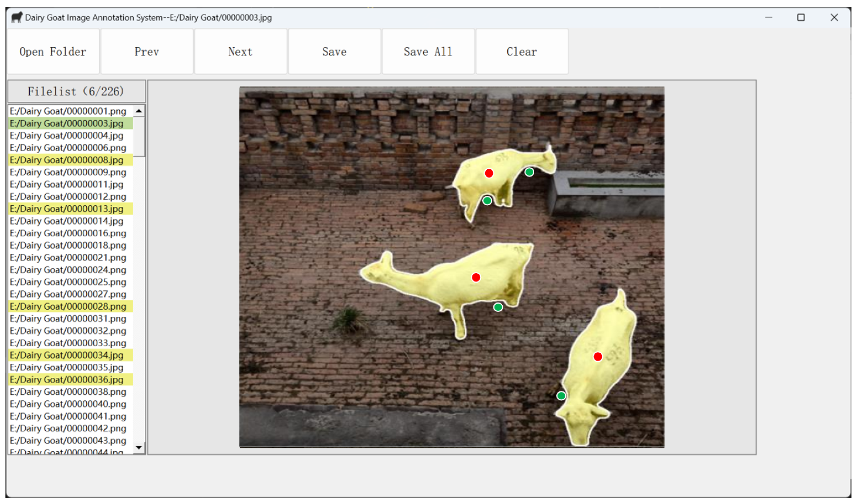Click green point beside bottom-right goat

562,396
